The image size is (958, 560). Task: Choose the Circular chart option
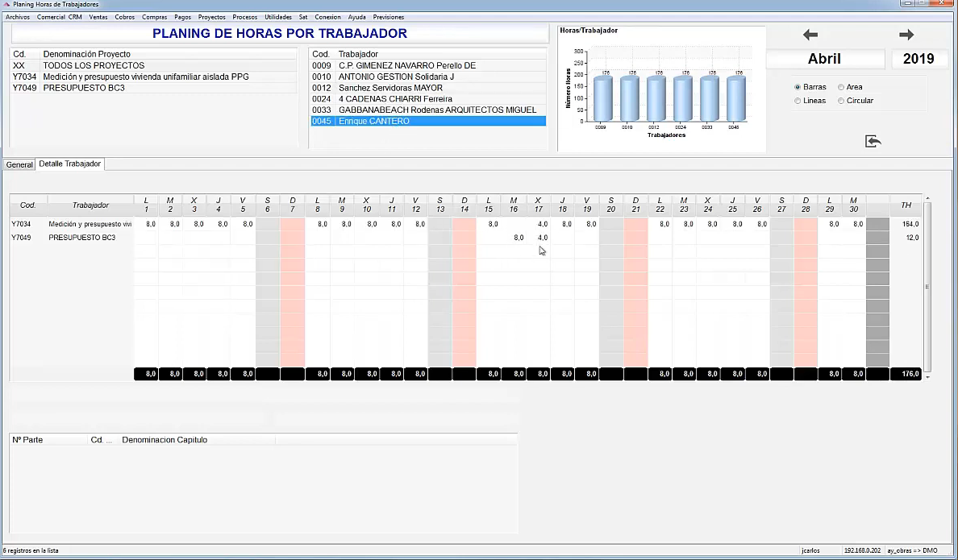(841, 101)
